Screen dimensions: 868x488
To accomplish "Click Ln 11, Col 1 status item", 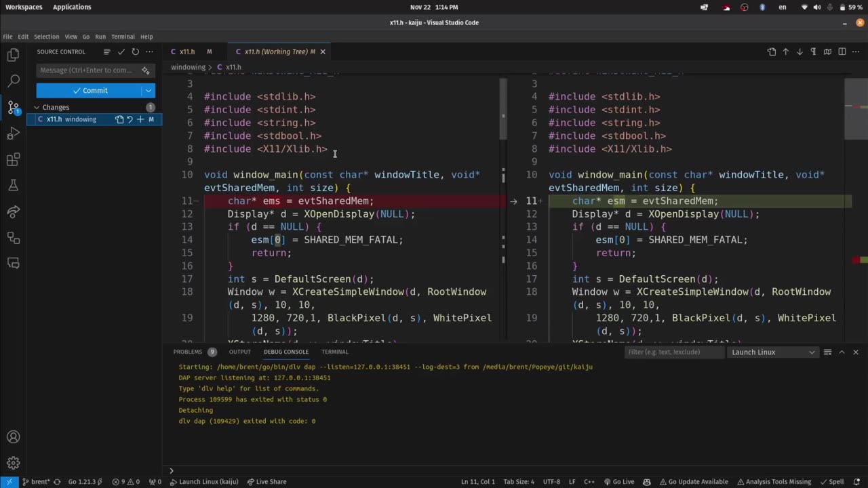I will click(x=478, y=482).
